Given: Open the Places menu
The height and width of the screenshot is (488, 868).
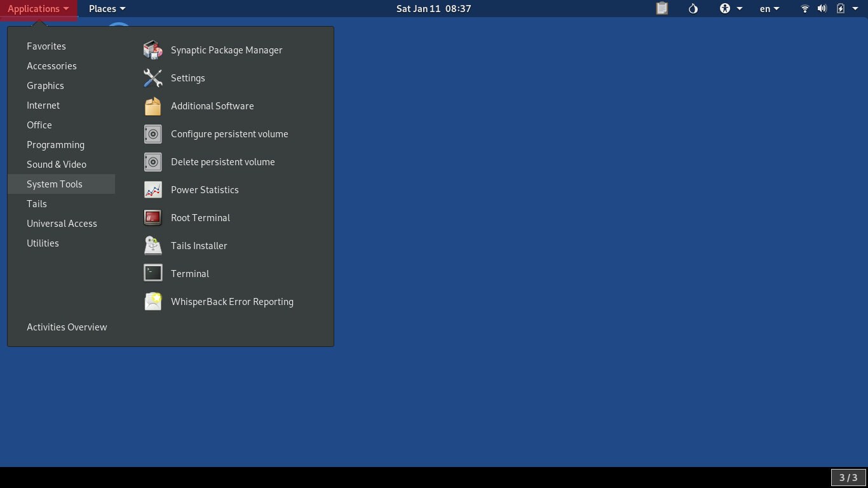Looking at the screenshot, I should click(106, 8).
